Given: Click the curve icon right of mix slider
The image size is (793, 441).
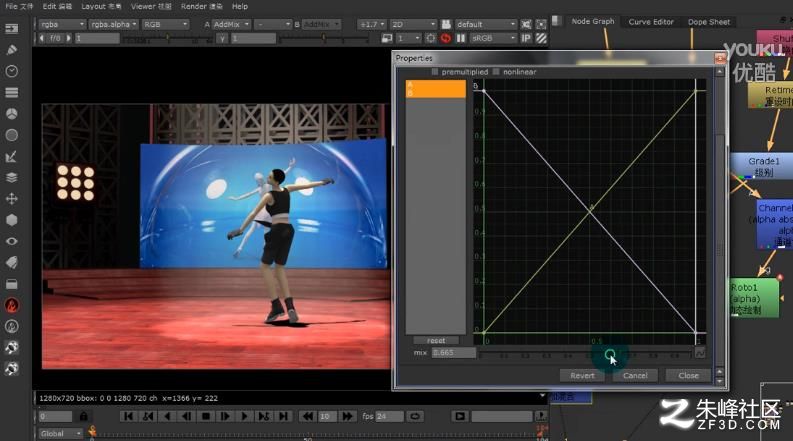Looking at the screenshot, I should coord(700,353).
